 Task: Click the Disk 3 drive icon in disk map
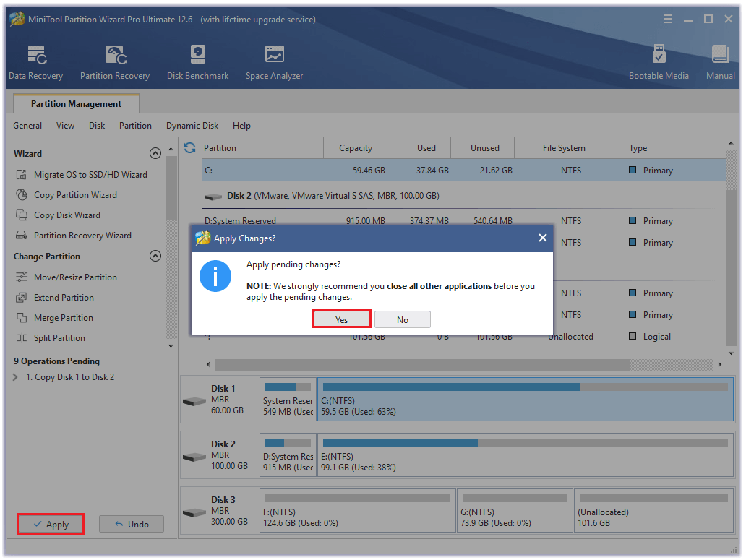point(194,512)
